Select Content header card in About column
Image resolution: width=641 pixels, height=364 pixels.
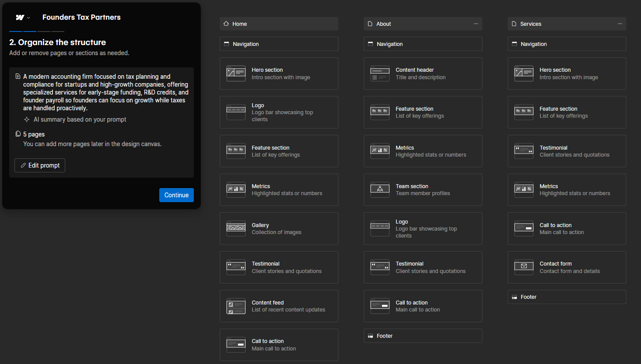pos(423,73)
